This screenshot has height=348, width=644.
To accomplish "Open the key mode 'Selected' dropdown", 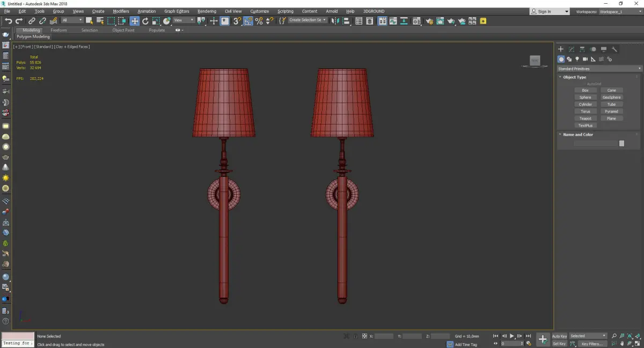I will point(588,336).
